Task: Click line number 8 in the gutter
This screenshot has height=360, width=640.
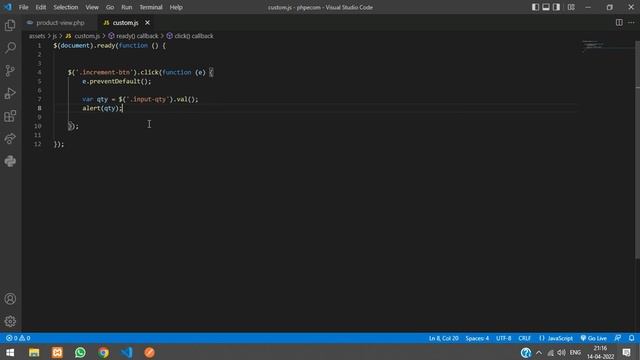Action: [39, 108]
